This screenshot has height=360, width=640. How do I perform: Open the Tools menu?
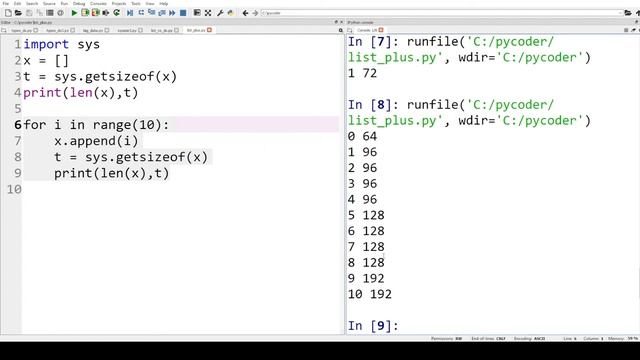pos(136,4)
